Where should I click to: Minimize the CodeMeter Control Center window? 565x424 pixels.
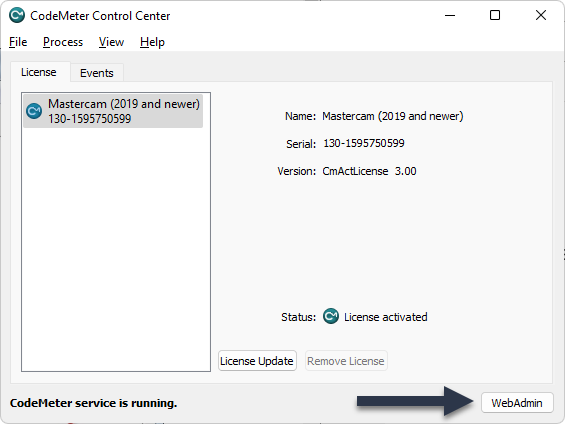(x=450, y=15)
